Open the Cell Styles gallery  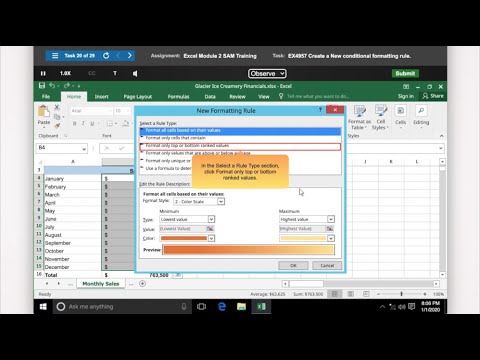pos(380,117)
